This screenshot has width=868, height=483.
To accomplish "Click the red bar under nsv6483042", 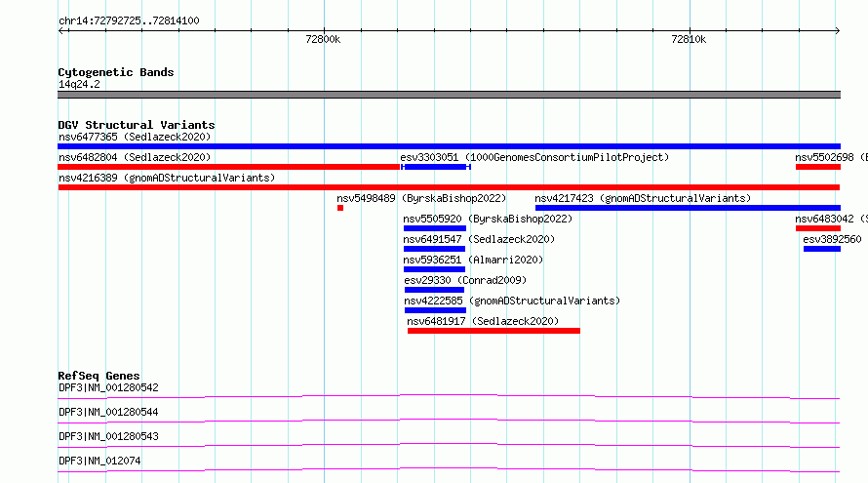I will 818,228.
